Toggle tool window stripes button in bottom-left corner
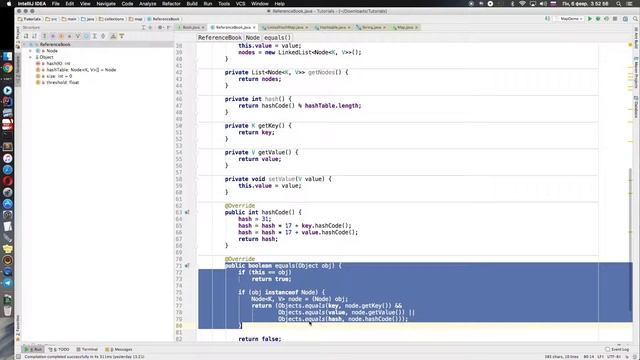The height and width of the screenshot is (360, 640). (x=18, y=357)
